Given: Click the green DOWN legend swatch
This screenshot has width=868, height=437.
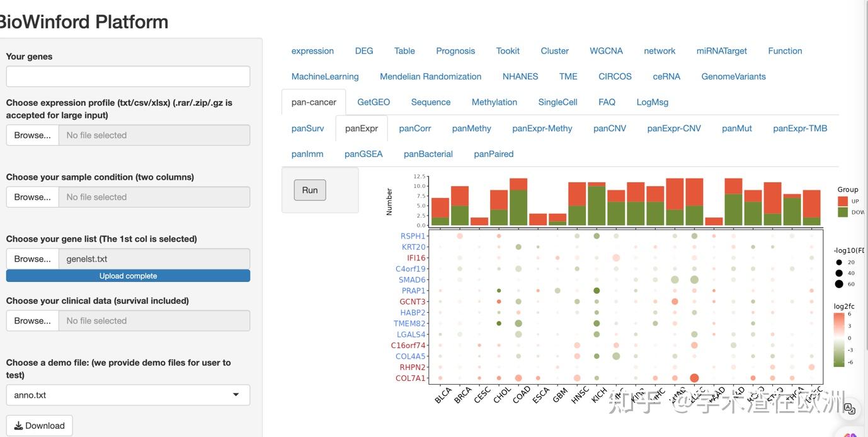Looking at the screenshot, I should tap(843, 212).
